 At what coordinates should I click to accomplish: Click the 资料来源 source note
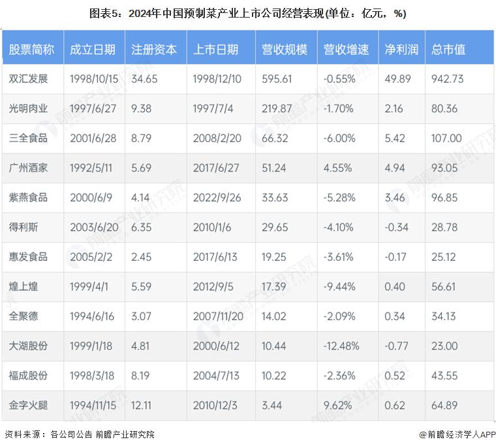pos(80,434)
